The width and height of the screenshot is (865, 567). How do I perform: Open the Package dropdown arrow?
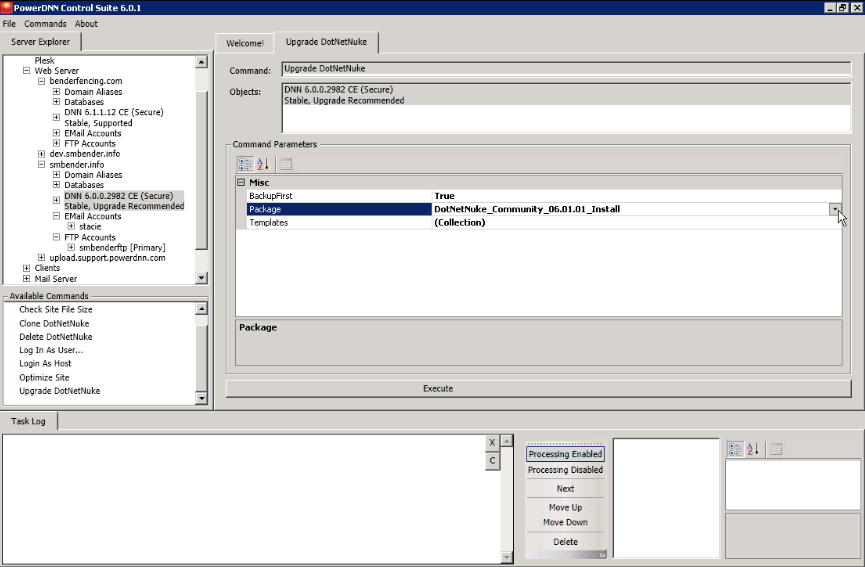(x=835, y=209)
